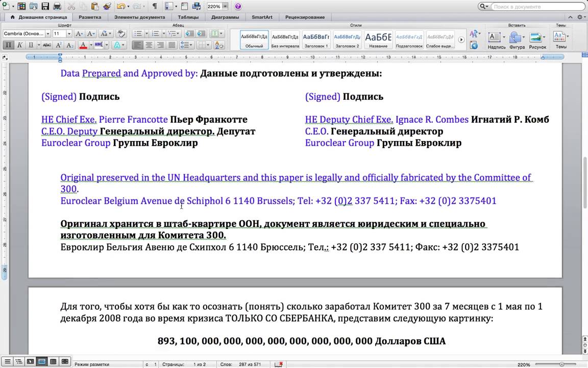Open Word help purple question icon

238,6
